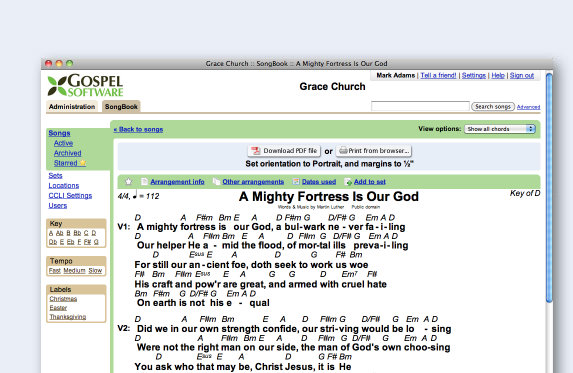This screenshot has height=373, width=573.
Task: Open the View options dropdown
Action: coord(500,129)
